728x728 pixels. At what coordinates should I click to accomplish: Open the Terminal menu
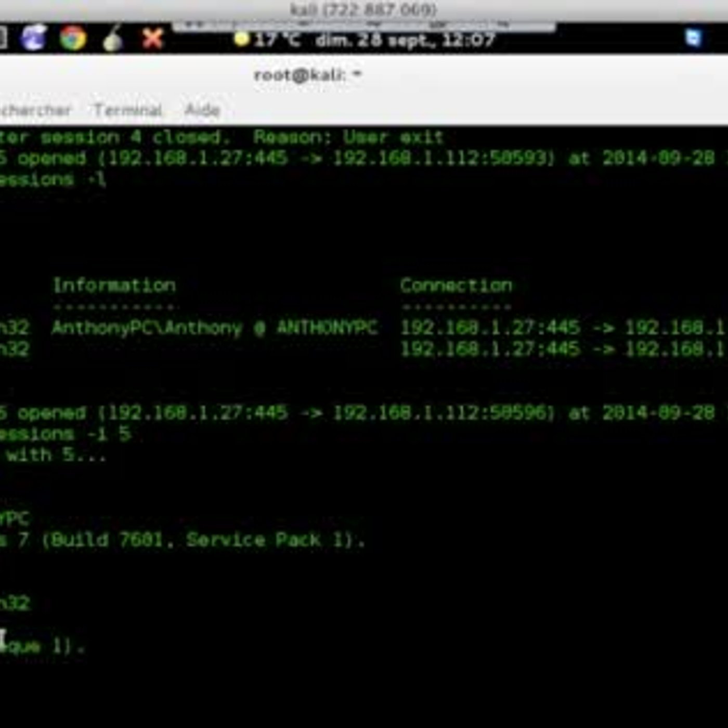click(128, 110)
